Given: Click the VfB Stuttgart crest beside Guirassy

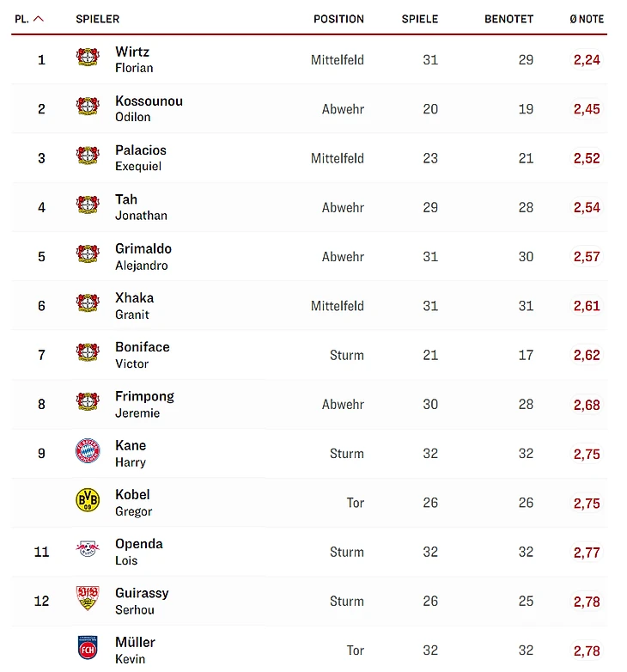Looking at the screenshot, I should (x=88, y=599).
